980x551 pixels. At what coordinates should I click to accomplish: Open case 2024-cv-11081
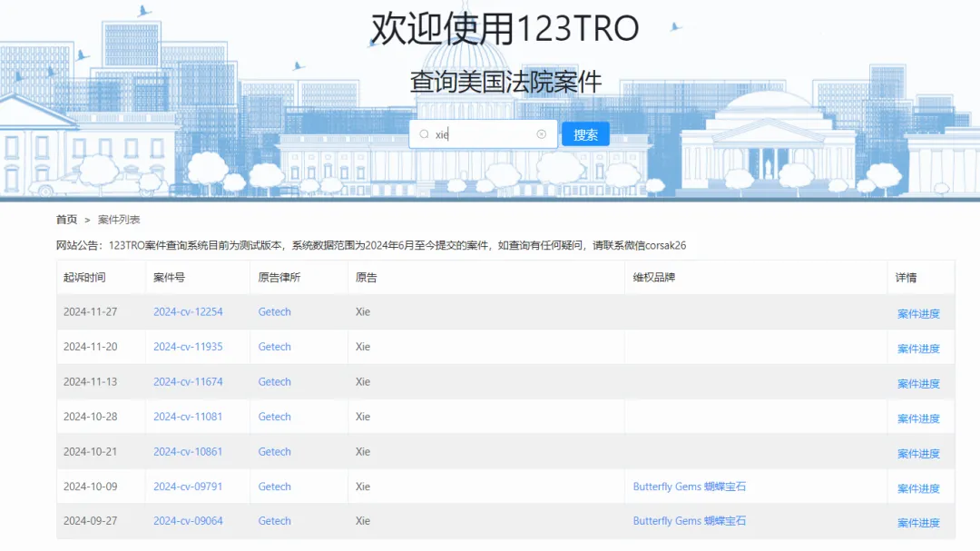click(x=188, y=417)
